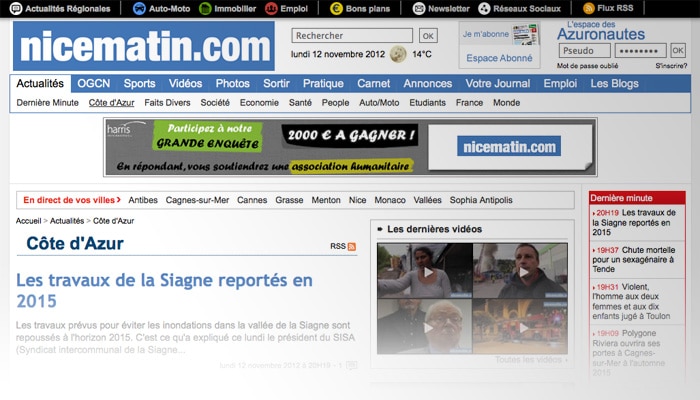Click the RSS feed icon beside Côte d'Azur

pyautogui.click(x=352, y=246)
